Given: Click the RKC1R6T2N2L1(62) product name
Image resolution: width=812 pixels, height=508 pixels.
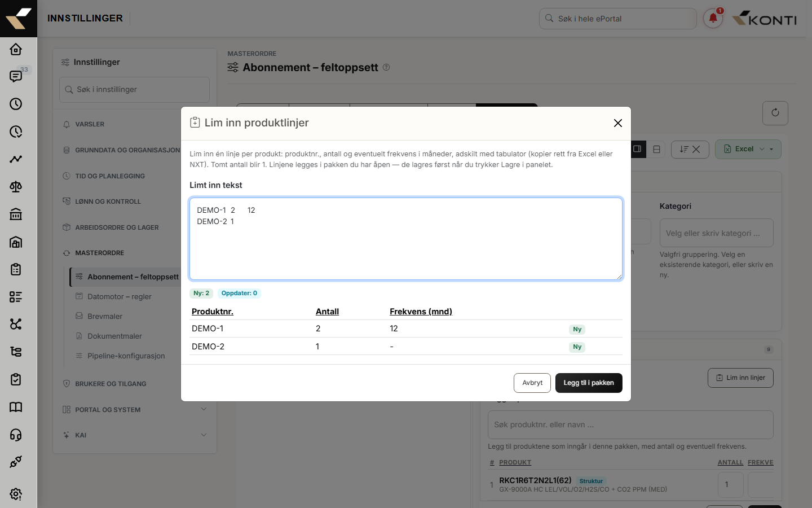Looking at the screenshot, I should (x=535, y=480).
